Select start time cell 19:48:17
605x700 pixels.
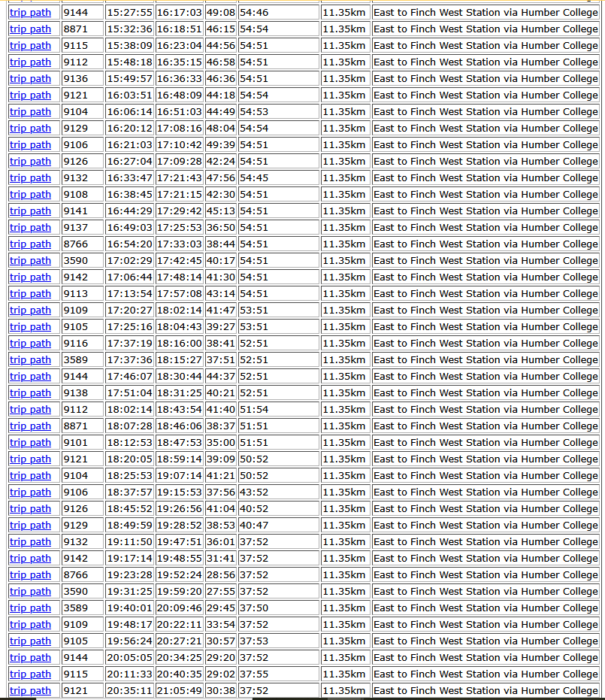(x=129, y=625)
